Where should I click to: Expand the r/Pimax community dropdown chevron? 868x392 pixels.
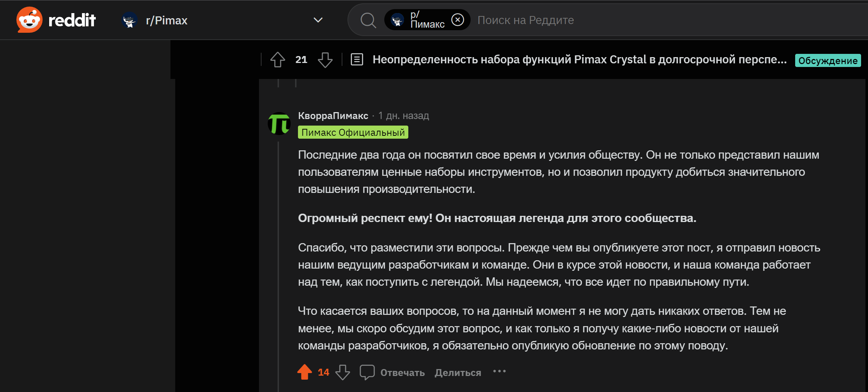(318, 20)
